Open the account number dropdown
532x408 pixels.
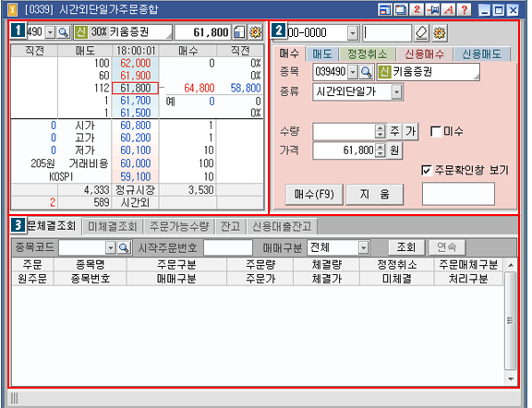[x=353, y=33]
